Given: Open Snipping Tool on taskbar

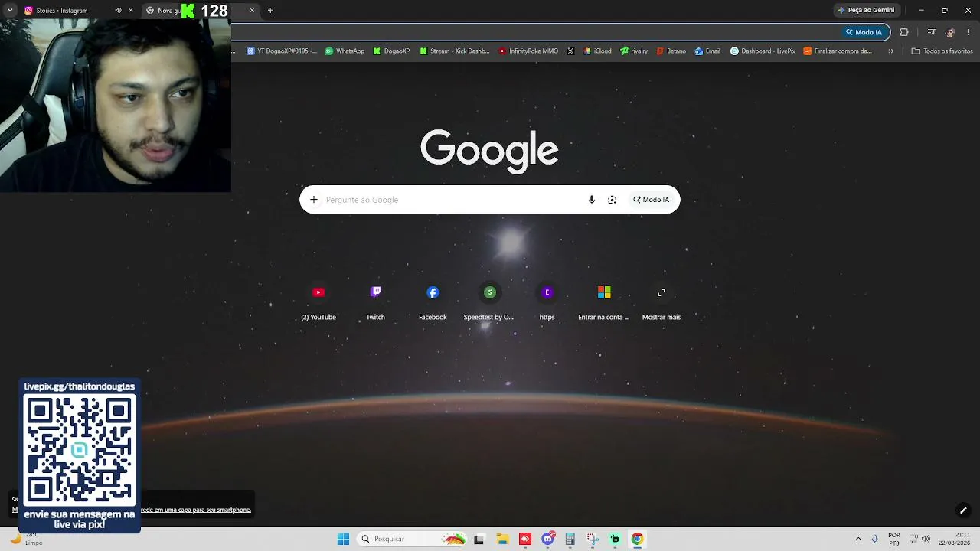Looking at the screenshot, I should [x=593, y=539].
